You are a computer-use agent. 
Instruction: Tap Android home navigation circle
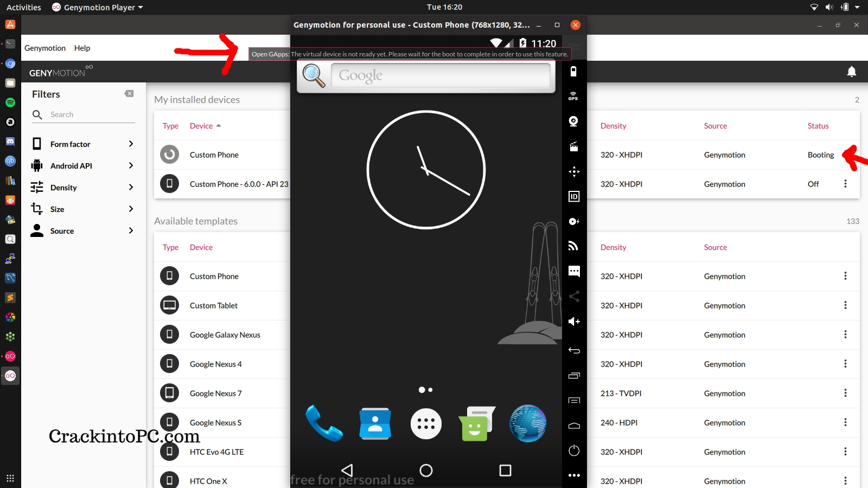point(426,470)
